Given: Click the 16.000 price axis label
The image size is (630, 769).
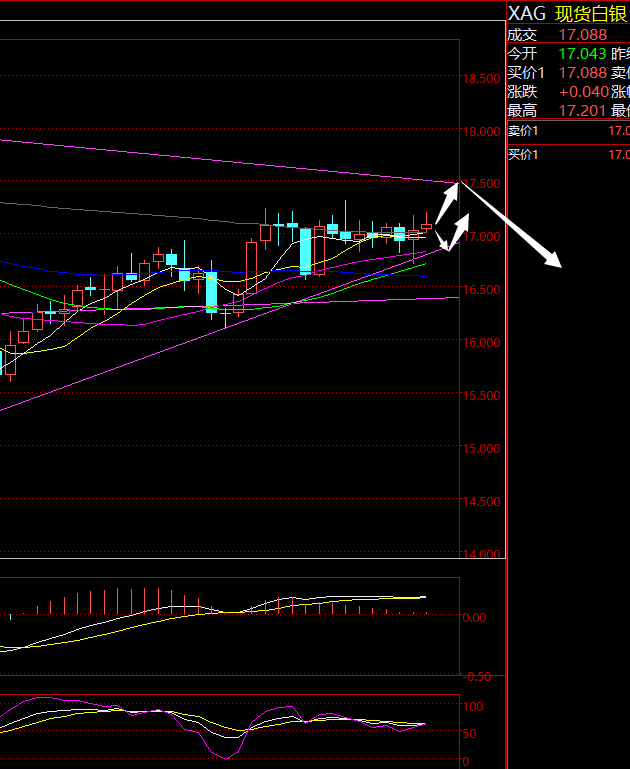Looking at the screenshot, I should 481,343.
